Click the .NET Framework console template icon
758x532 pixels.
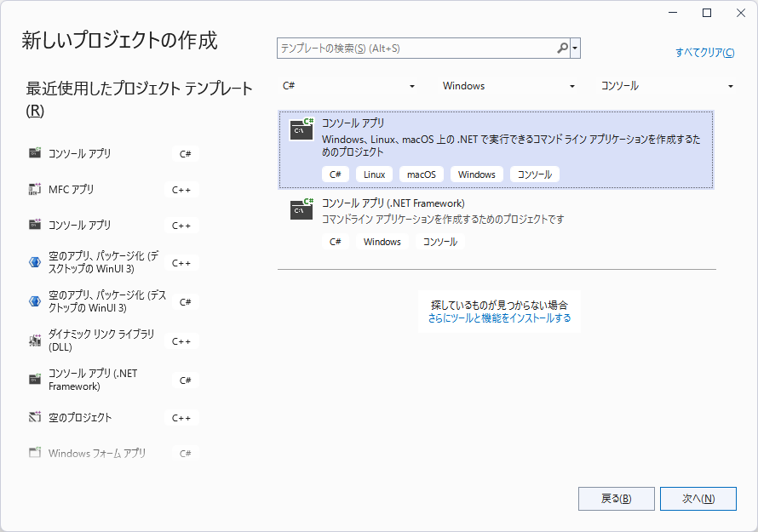(x=301, y=209)
